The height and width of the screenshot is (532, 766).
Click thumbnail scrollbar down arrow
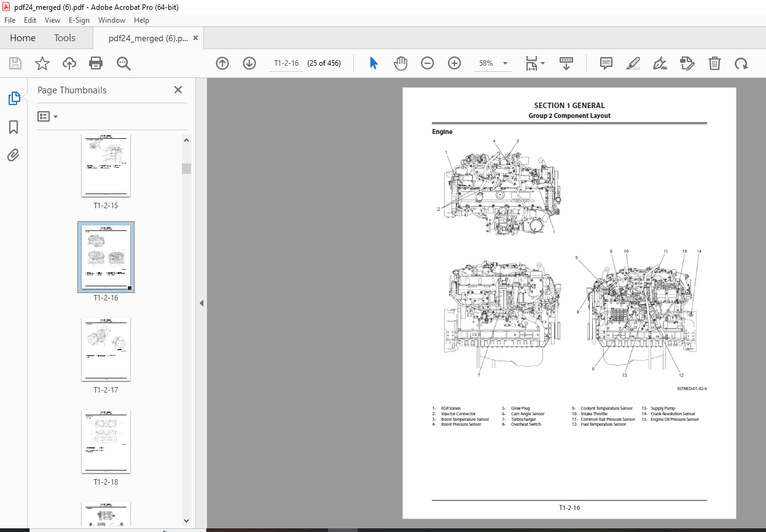click(x=187, y=520)
